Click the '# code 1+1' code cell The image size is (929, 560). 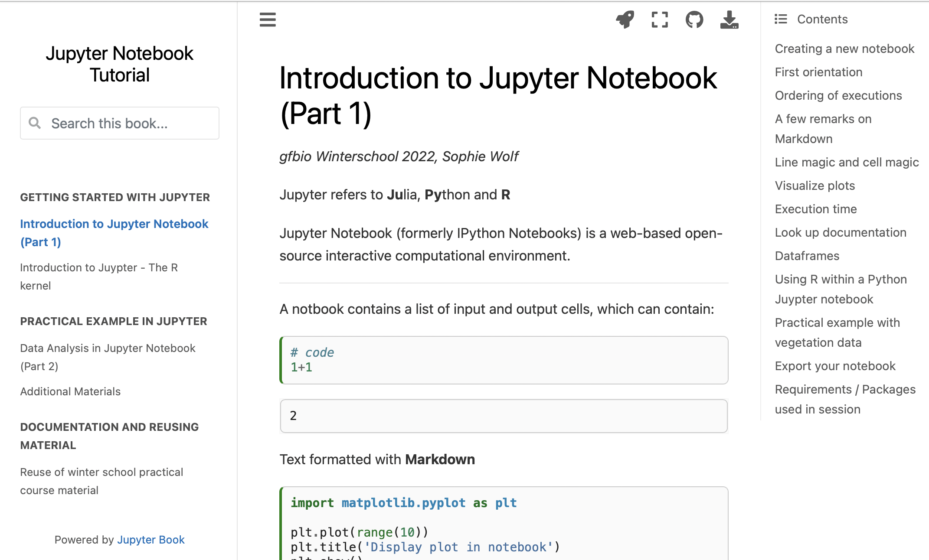(x=504, y=360)
